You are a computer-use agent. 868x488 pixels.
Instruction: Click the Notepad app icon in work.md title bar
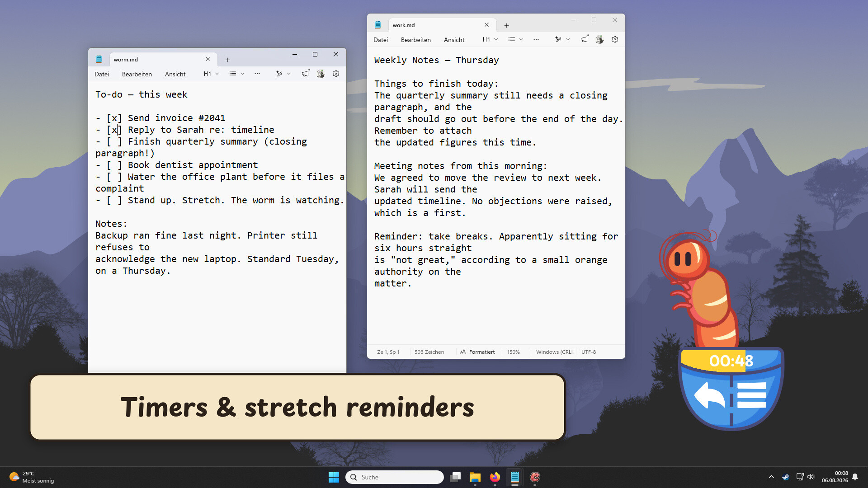(378, 25)
